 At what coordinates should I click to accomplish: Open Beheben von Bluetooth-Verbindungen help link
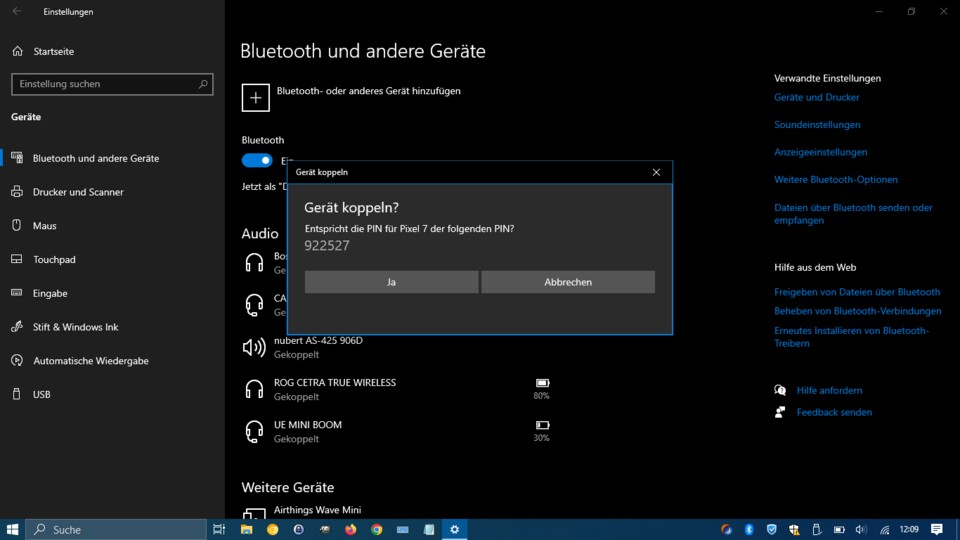(x=857, y=311)
